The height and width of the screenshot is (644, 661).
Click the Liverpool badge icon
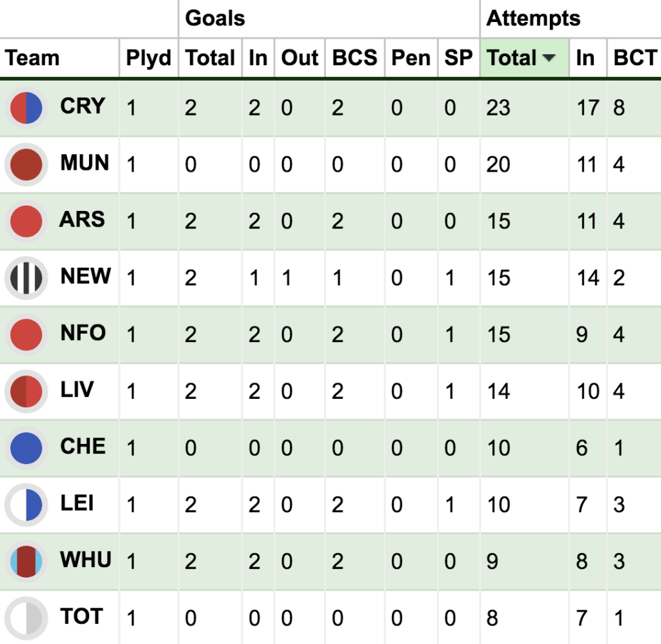tap(26, 391)
